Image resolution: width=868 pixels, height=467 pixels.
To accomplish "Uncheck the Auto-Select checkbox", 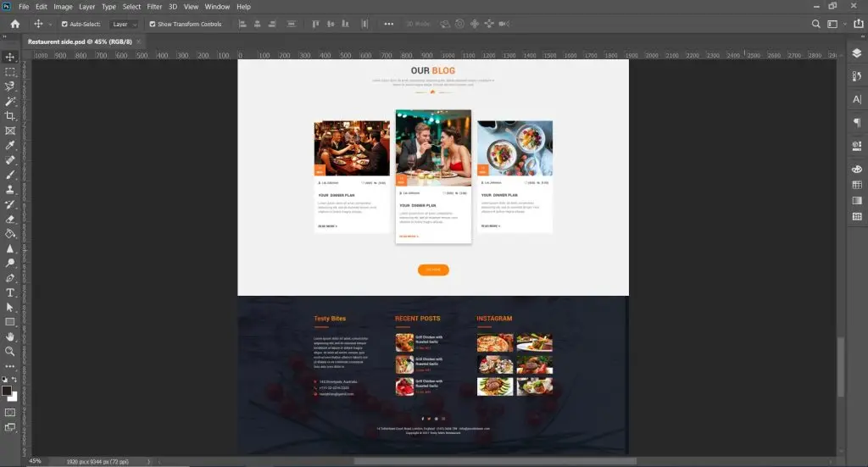I will [64, 25].
